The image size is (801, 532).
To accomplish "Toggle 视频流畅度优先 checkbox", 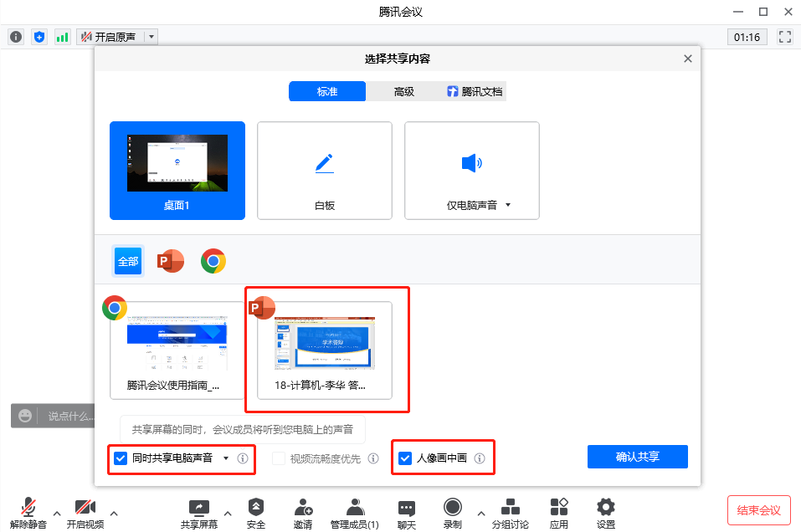I will [x=279, y=458].
